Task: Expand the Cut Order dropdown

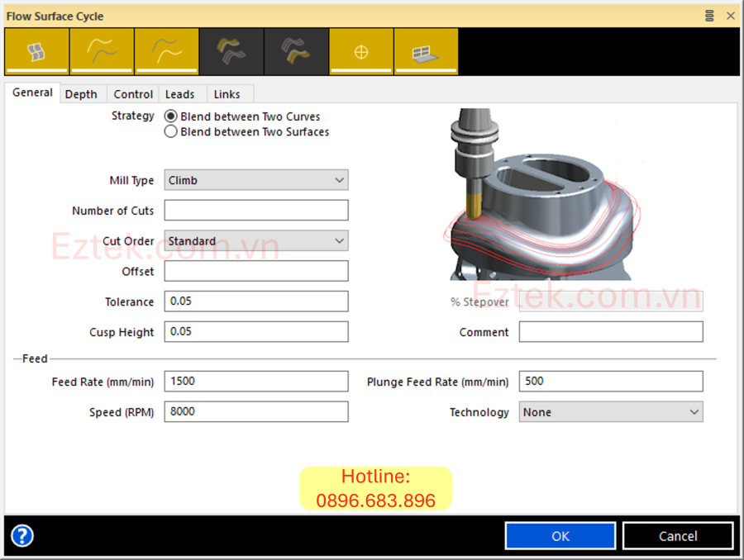Action: click(x=256, y=241)
